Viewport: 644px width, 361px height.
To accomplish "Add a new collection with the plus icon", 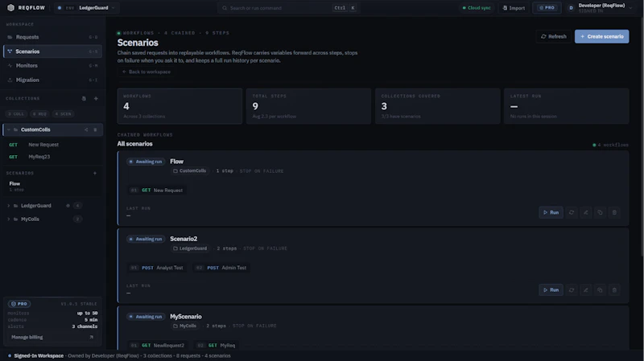I will (96, 98).
